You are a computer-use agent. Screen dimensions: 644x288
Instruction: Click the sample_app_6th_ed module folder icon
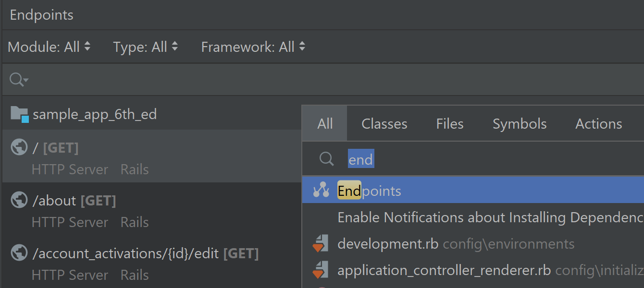(x=19, y=114)
